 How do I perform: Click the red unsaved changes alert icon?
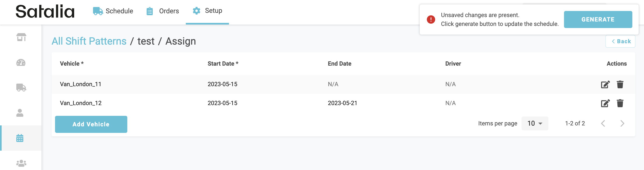tap(431, 20)
